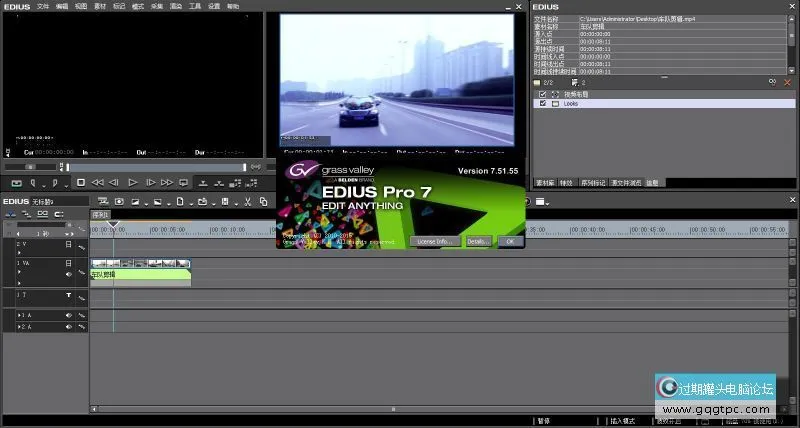This screenshot has width=800, height=428.
Task: Click the T icon on the 1 T track
Action: pos(69,296)
